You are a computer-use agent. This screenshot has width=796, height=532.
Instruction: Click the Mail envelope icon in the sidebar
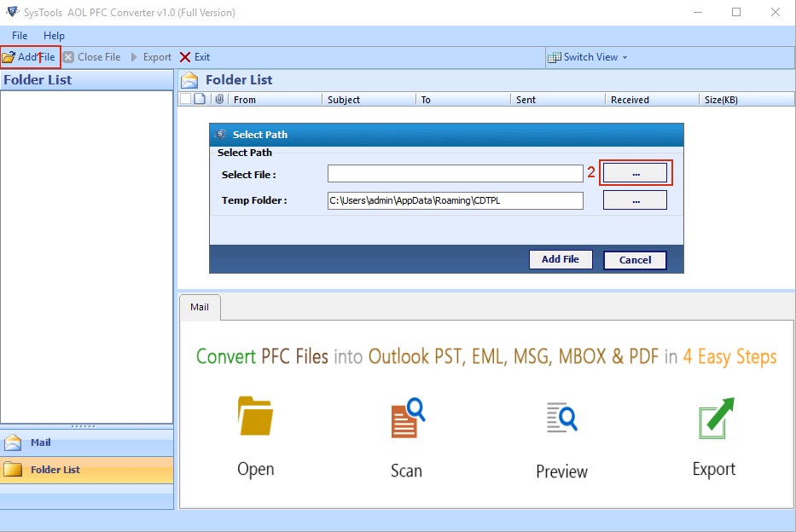point(13,442)
